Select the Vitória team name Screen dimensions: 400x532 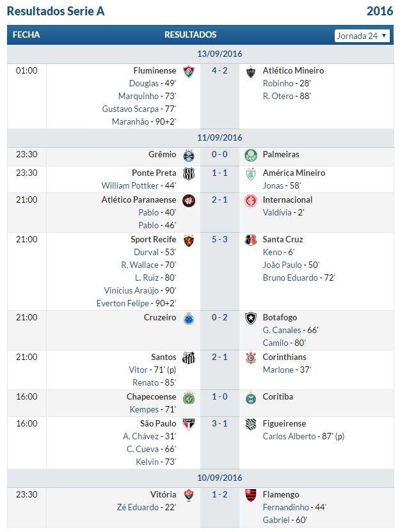tap(163, 494)
